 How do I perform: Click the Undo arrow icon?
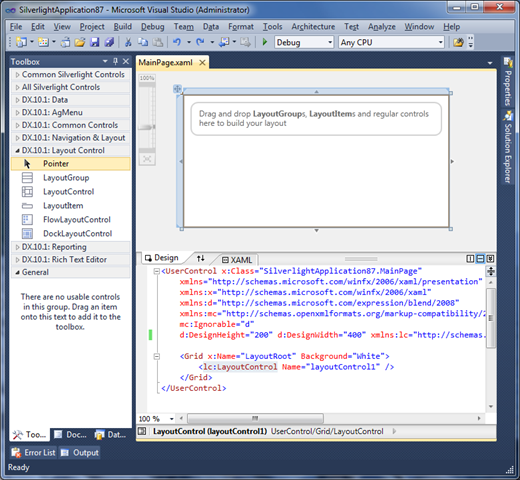point(177,42)
